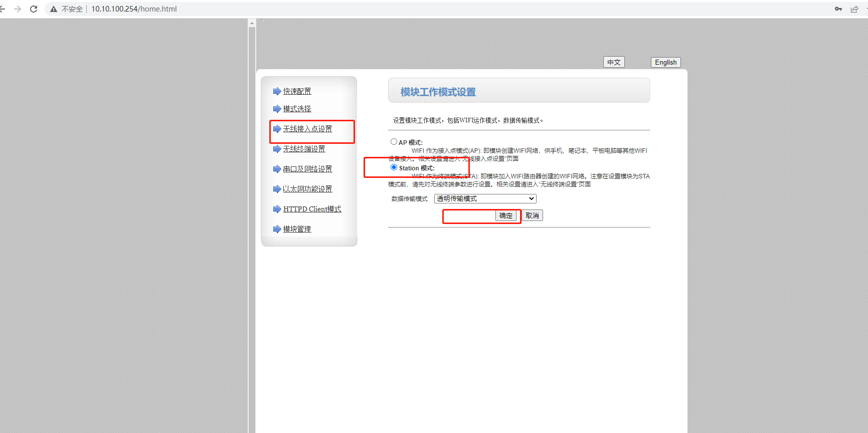868x433 pixels.
Task: Click the browser address bar URL
Action: 134,9
